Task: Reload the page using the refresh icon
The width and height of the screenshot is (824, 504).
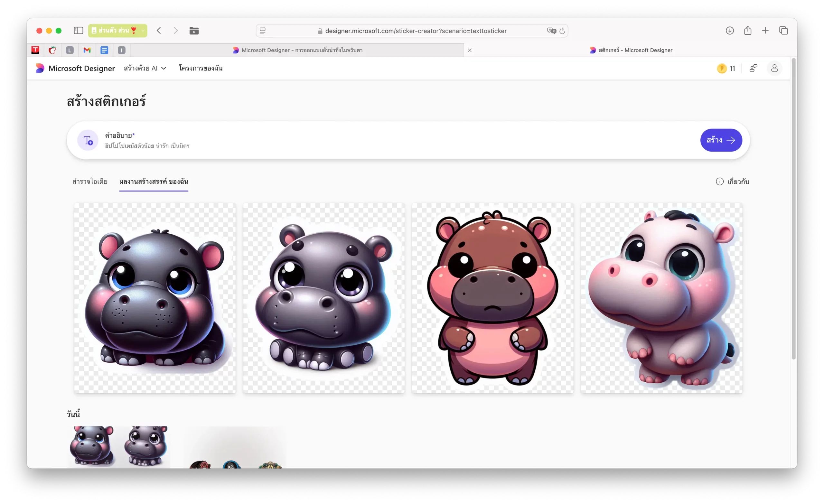Action: (562, 31)
